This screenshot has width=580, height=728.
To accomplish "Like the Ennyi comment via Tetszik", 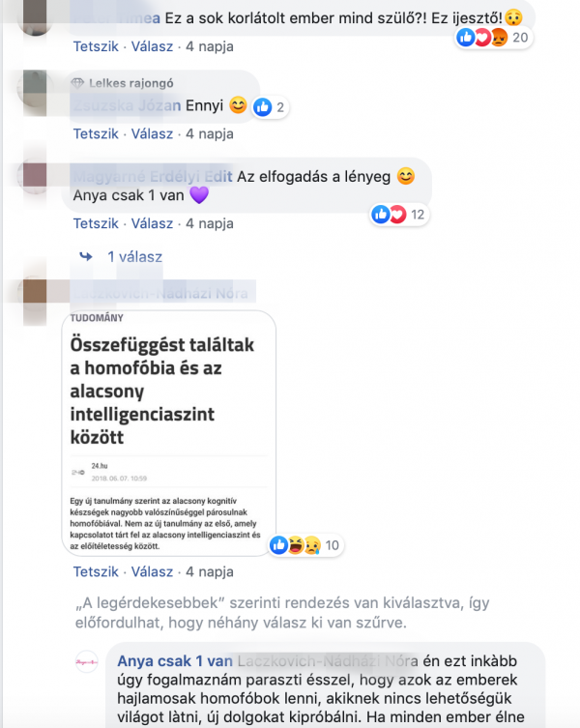I will point(96,133).
